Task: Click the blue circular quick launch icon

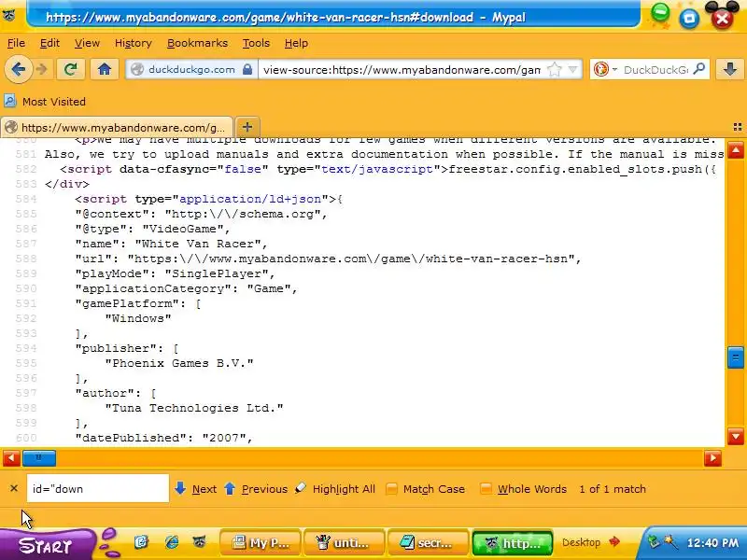Action: [141, 542]
